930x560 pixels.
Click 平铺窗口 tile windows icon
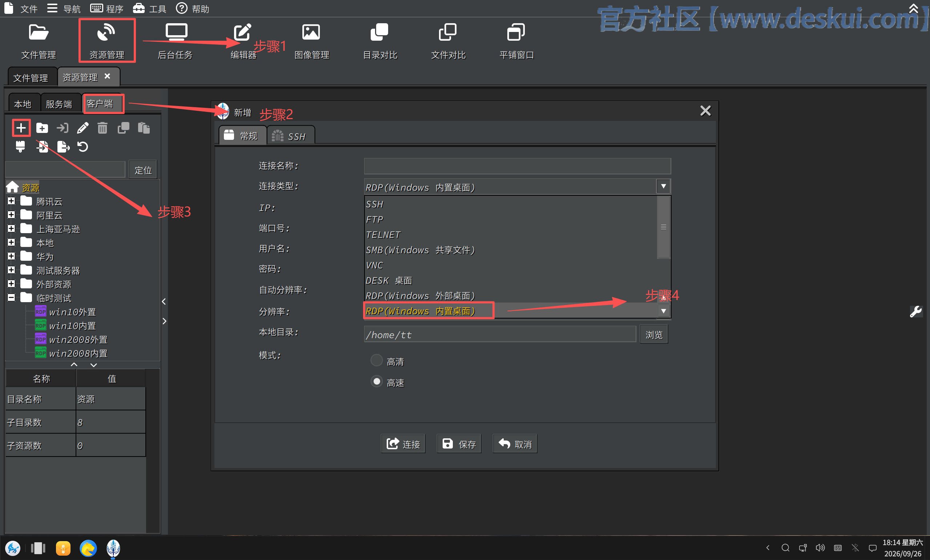click(516, 41)
